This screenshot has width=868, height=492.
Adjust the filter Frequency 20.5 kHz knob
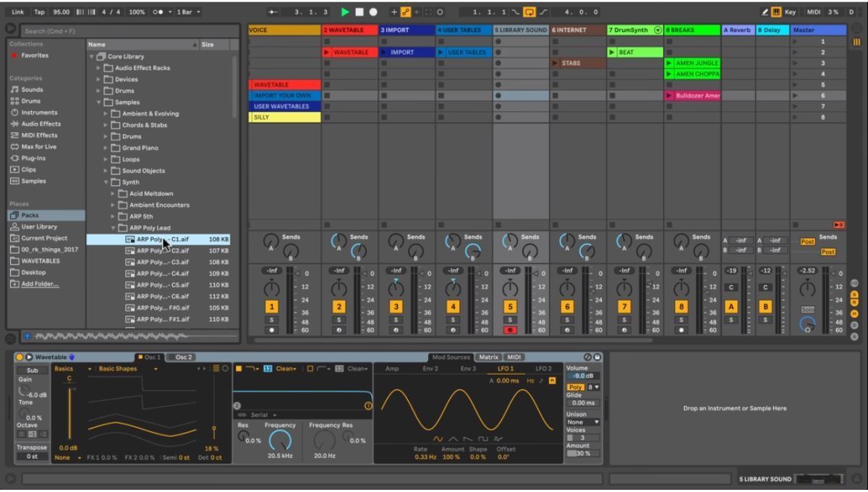[280, 439]
